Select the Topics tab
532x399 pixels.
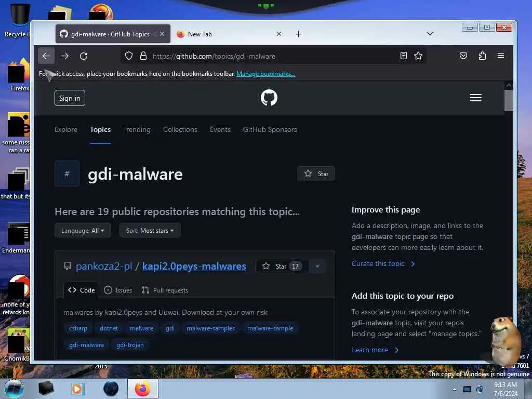click(100, 129)
